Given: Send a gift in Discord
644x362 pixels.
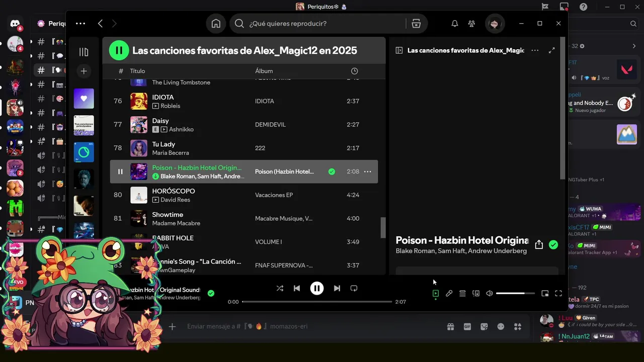Looking at the screenshot, I should point(450,326).
